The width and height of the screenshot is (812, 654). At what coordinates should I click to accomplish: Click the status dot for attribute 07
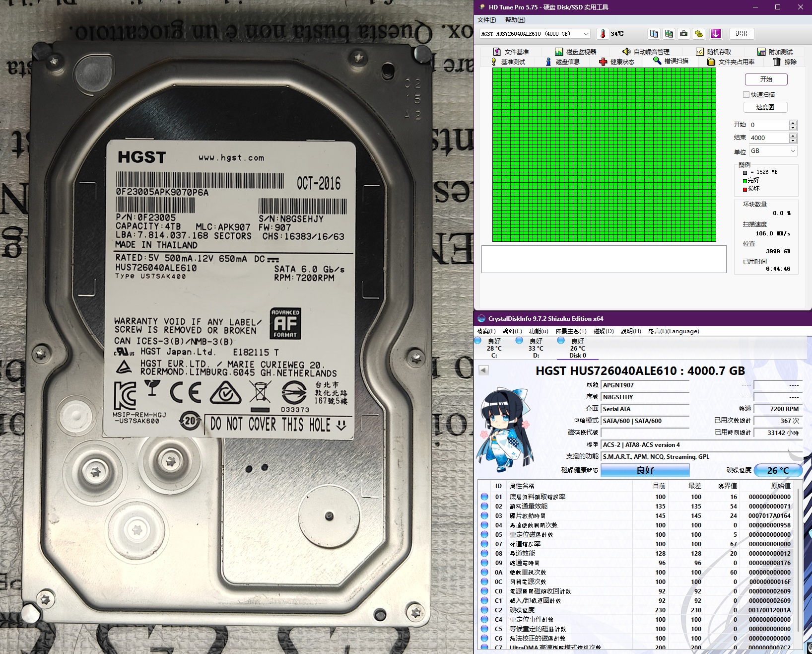click(484, 544)
